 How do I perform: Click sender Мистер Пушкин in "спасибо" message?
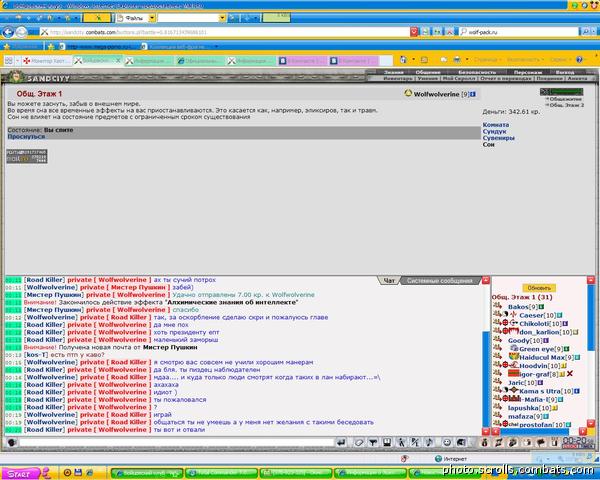click(54, 310)
